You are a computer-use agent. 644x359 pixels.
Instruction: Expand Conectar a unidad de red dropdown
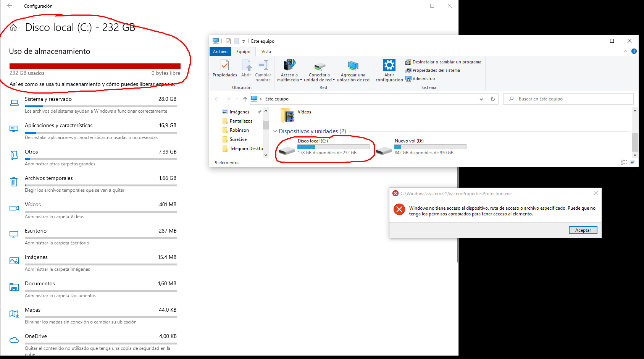334,80
